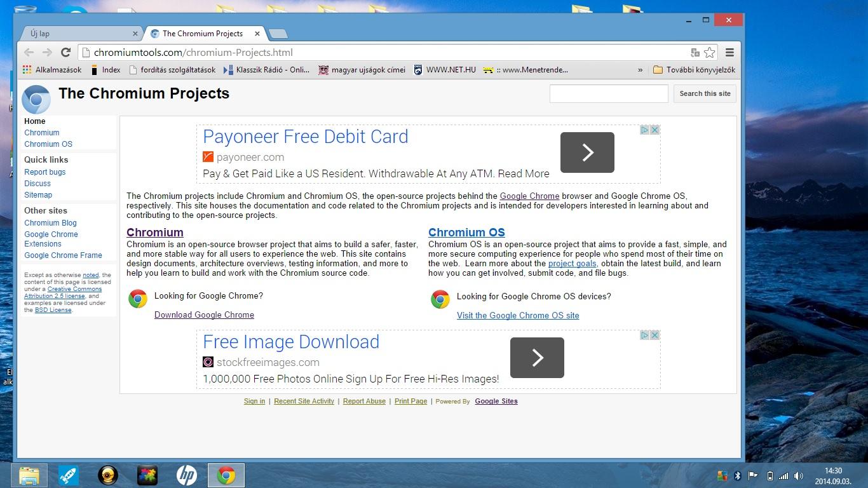This screenshot has height=488, width=868.
Task: Open the Creative Commons Attribution 2.5 license link
Action: (63, 292)
